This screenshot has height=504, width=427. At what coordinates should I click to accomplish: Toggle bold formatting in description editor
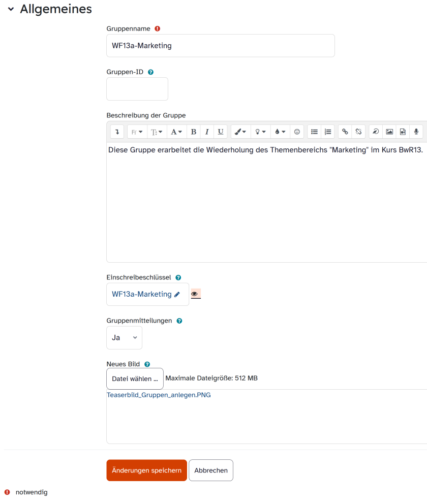[x=194, y=132]
